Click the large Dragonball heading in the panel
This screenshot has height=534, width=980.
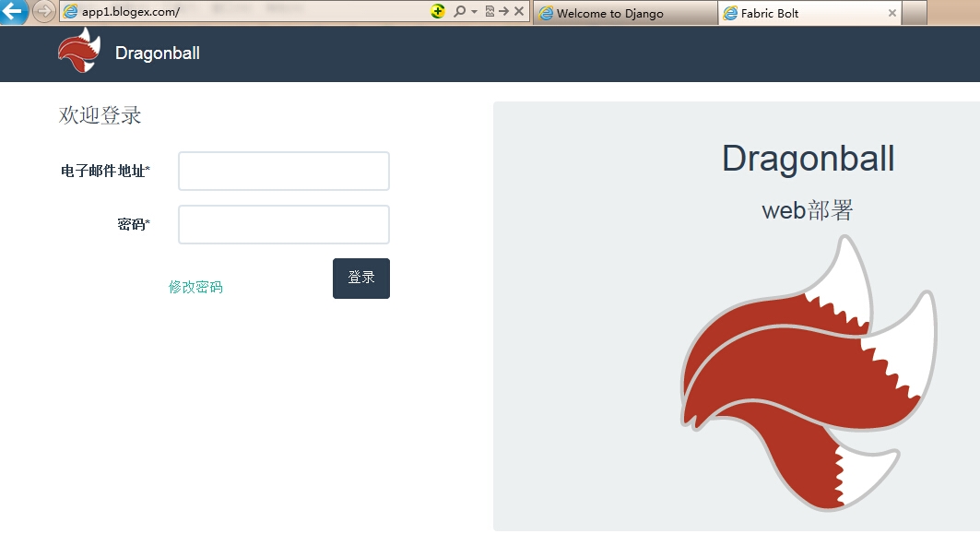click(809, 159)
